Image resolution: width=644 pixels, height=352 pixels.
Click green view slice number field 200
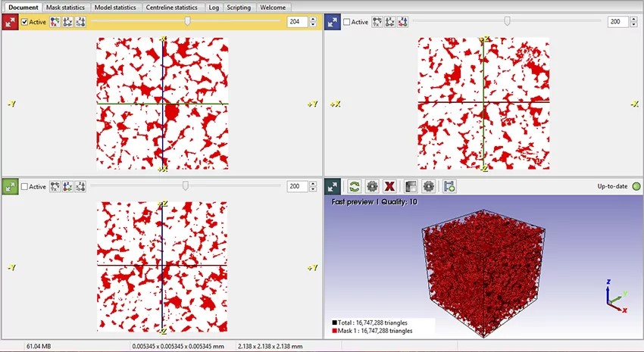click(x=297, y=187)
